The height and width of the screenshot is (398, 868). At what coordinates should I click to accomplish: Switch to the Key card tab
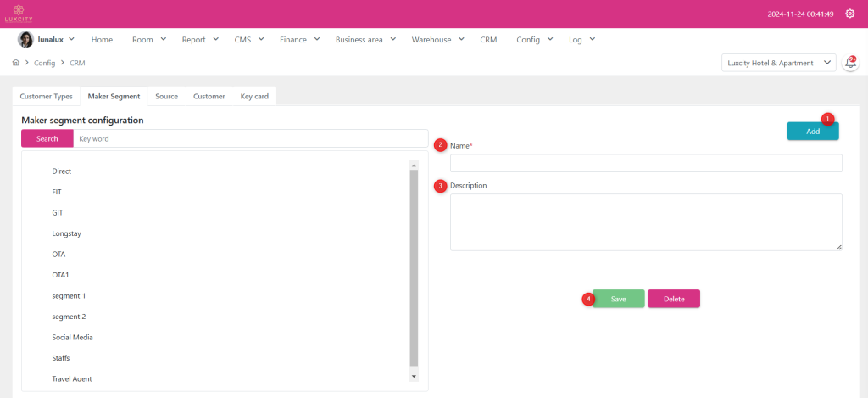click(x=254, y=96)
